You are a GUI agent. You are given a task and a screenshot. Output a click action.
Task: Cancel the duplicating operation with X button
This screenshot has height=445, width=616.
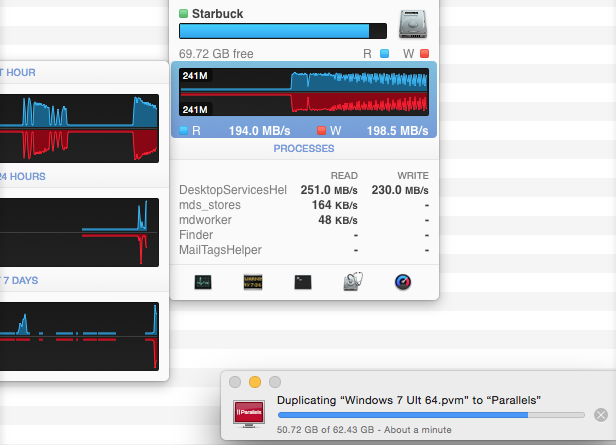(601, 415)
